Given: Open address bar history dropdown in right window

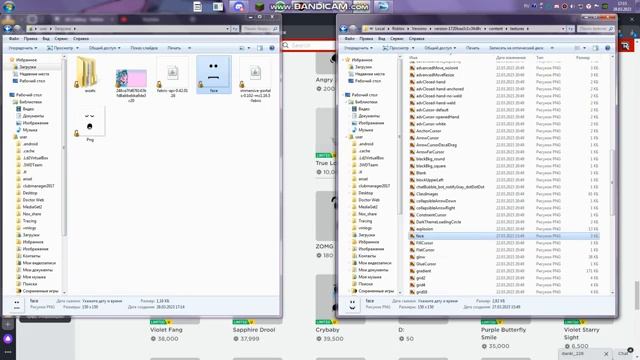Looking at the screenshot, I should click(563, 29).
